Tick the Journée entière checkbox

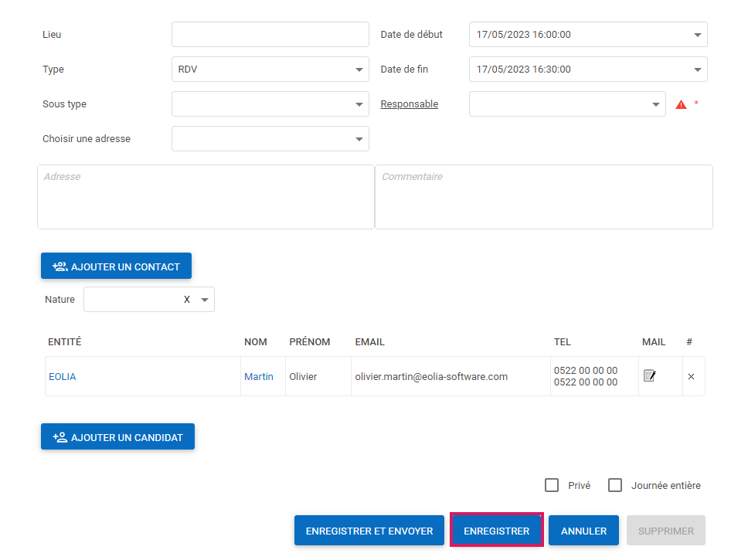tap(615, 485)
